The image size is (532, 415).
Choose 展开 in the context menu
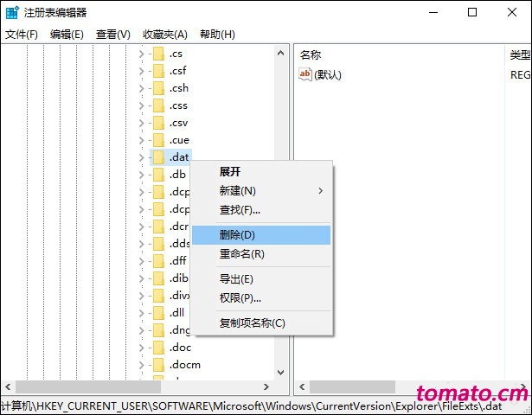[x=261, y=172]
